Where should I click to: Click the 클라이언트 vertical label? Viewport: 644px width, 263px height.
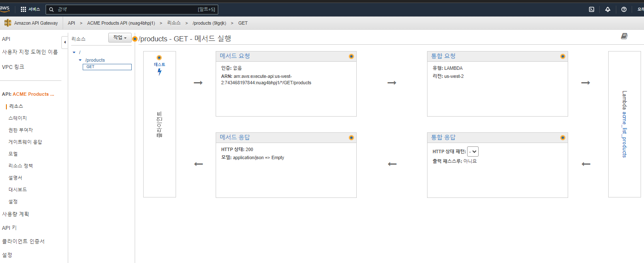coord(159,124)
